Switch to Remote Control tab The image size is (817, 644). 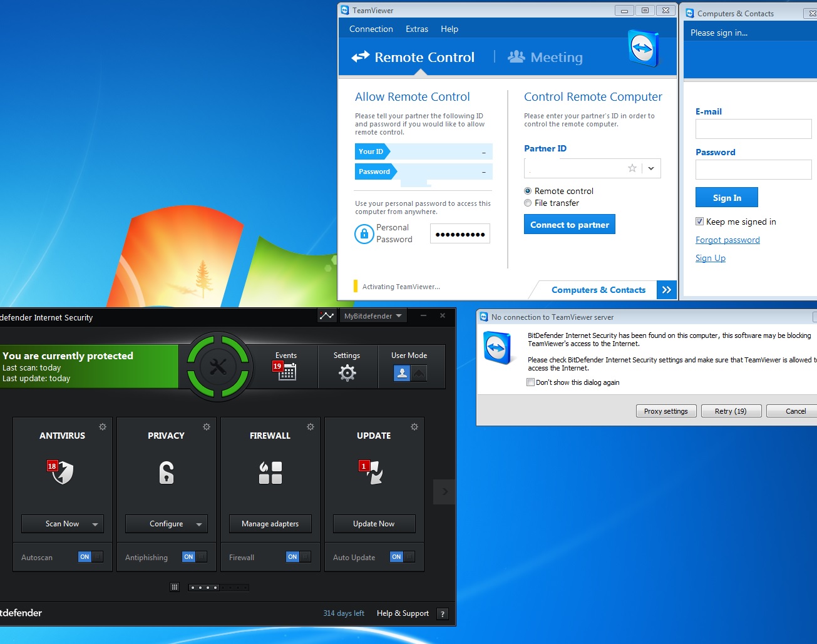click(413, 57)
